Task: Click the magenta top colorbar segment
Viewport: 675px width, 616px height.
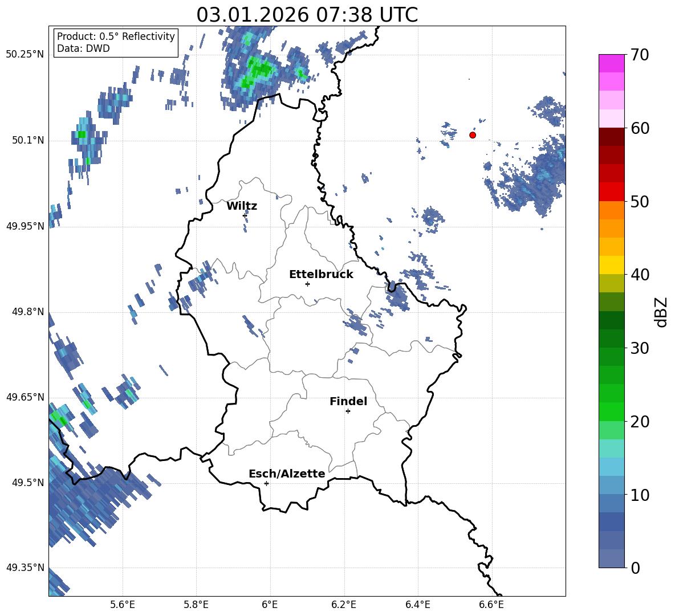Action: [x=611, y=64]
